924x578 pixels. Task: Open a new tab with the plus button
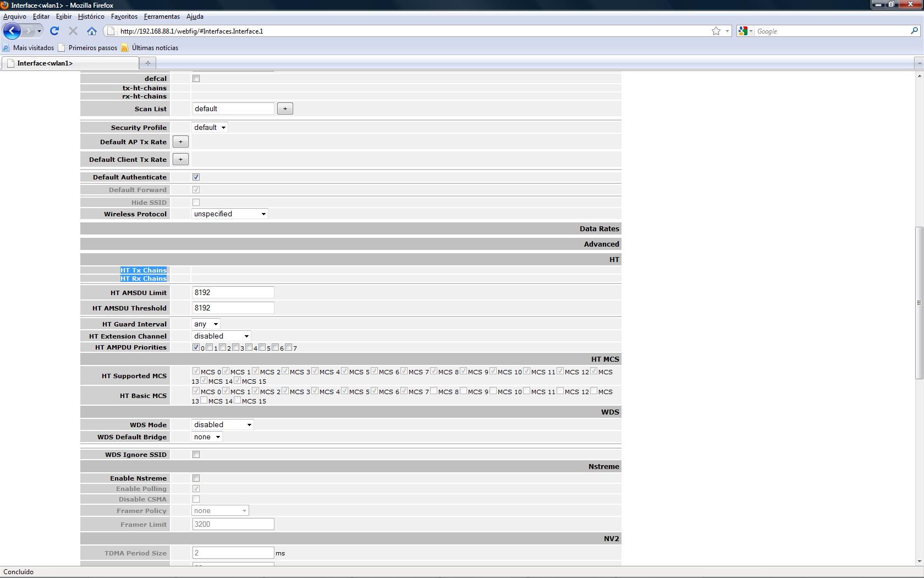[147, 63]
